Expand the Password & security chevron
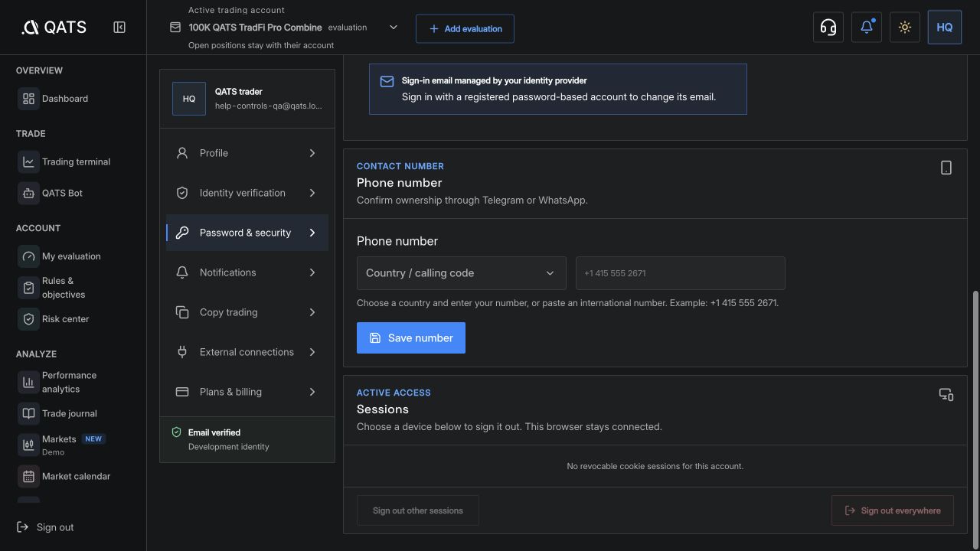Screen dimensions: 980x551 (x=312, y=233)
